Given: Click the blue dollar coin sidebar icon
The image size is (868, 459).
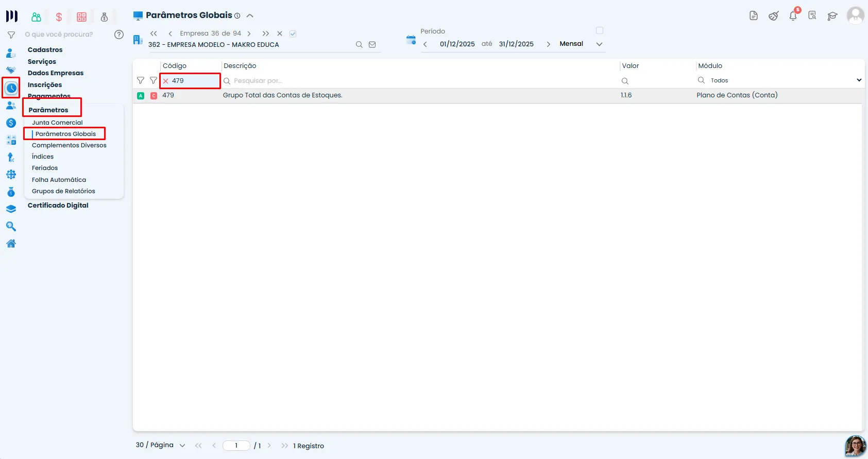Looking at the screenshot, I should 11,123.
